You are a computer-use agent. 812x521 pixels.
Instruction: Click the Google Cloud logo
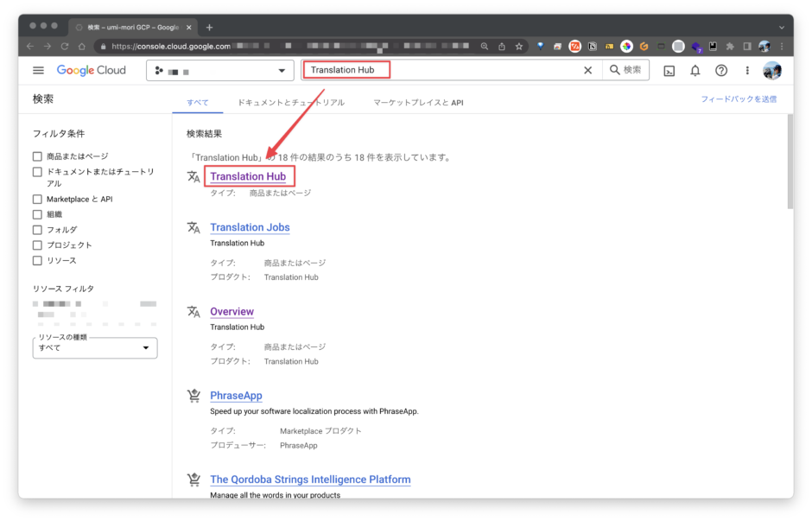[91, 70]
